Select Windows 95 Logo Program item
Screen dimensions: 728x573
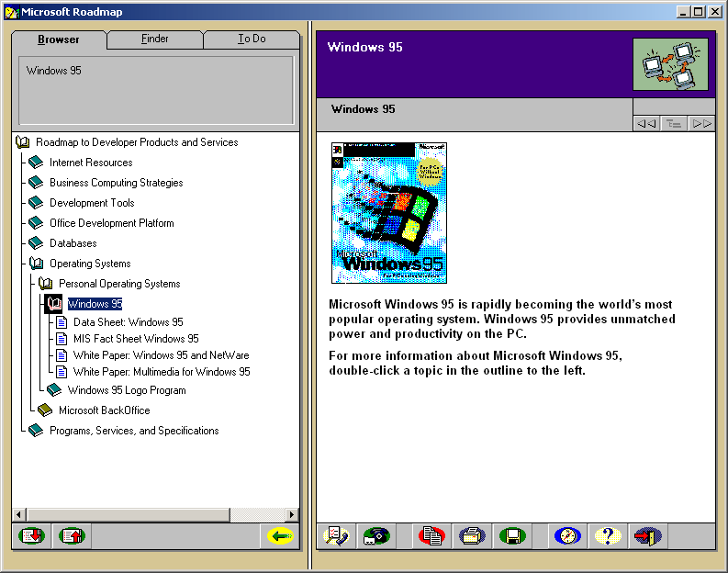[x=127, y=390]
